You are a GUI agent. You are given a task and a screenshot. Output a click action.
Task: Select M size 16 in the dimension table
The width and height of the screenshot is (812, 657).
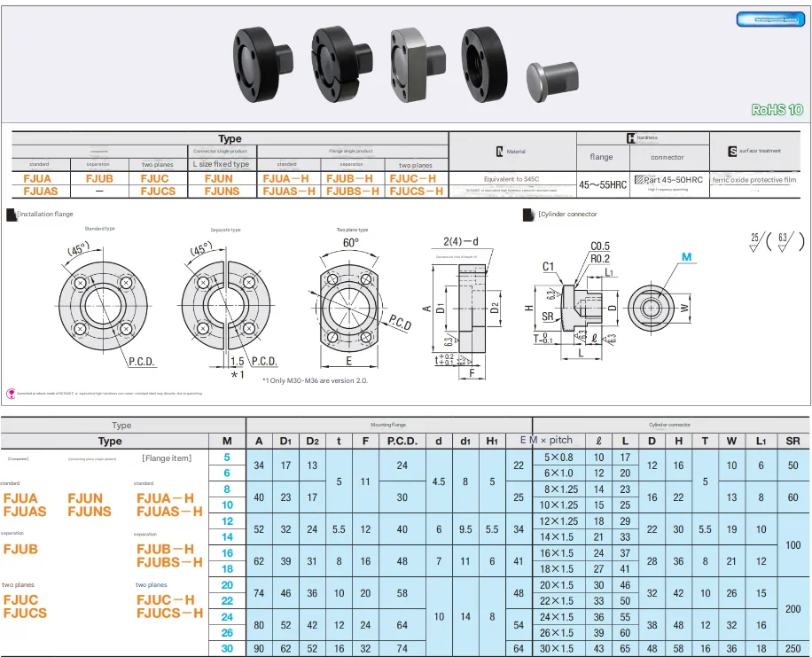tap(227, 553)
